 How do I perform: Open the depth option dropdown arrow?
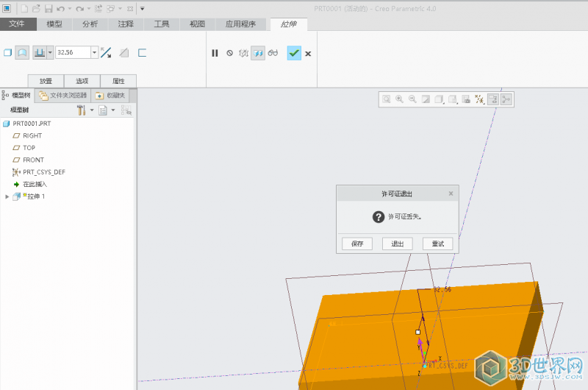click(50, 52)
